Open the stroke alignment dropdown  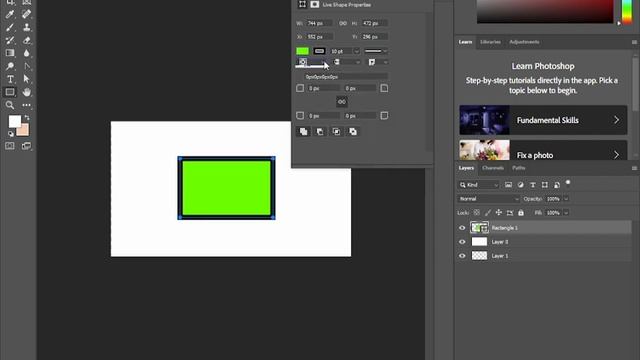pyautogui.click(x=311, y=62)
